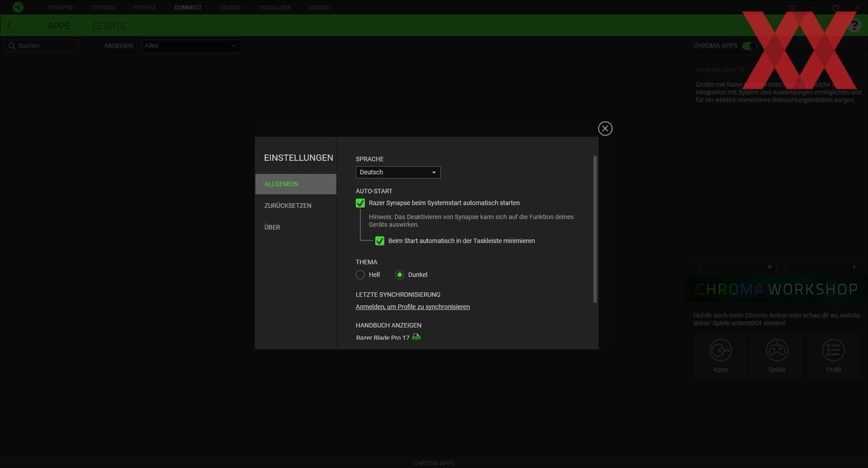Select the Dunkel theme radio button
This screenshot has height=468, width=868.
[x=400, y=275]
